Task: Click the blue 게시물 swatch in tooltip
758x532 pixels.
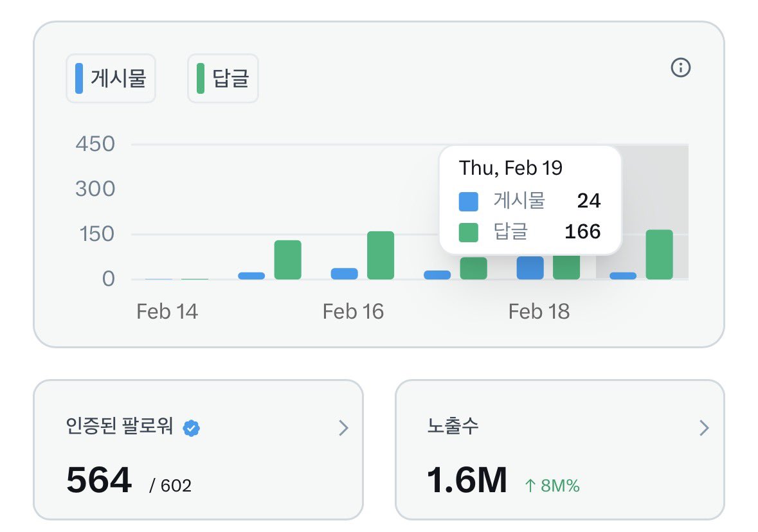Action: (x=469, y=202)
